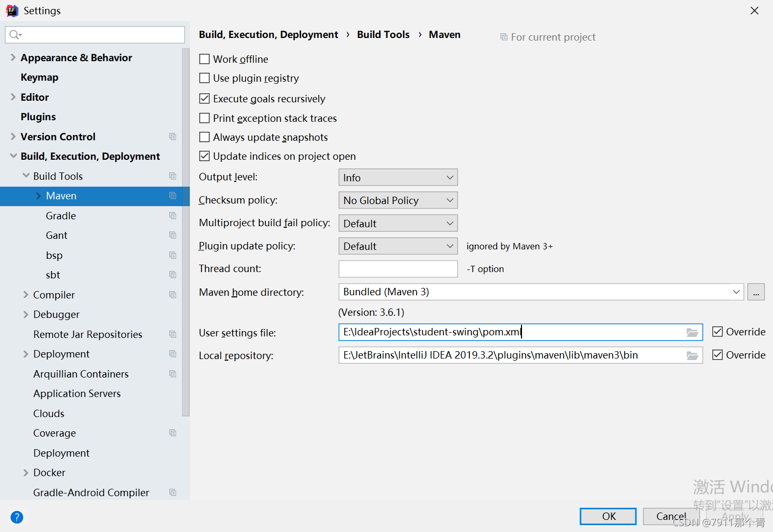Image resolution: width=773 pixels, height=532 pixels.
Task: Click the Thread count input field
Action: click(x=398, y=269)
